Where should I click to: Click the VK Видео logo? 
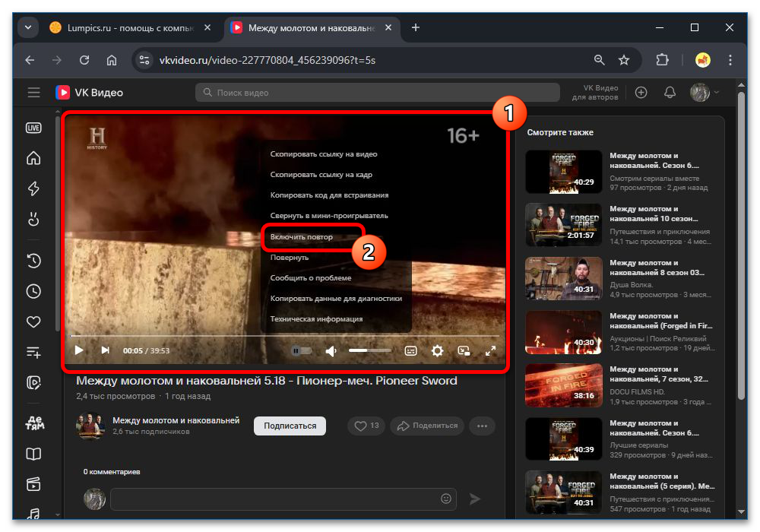pos(89,92)
